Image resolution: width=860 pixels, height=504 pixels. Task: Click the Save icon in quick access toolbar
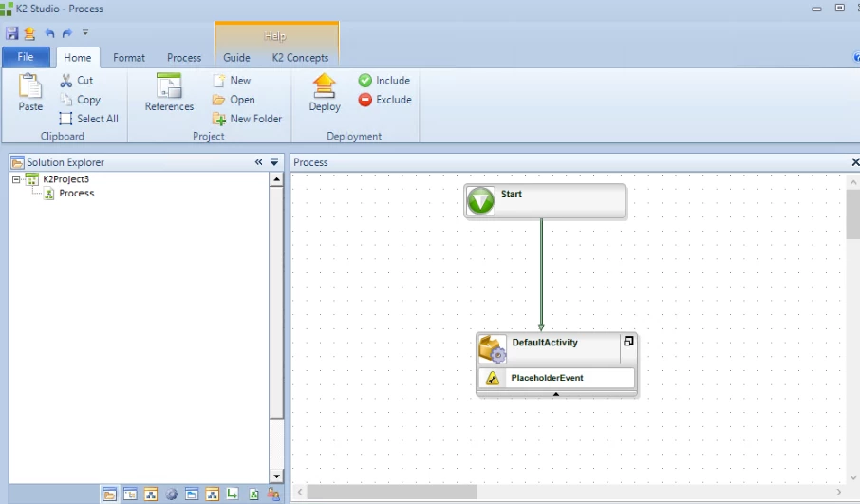pyautogui.click(x=11, y=33)
